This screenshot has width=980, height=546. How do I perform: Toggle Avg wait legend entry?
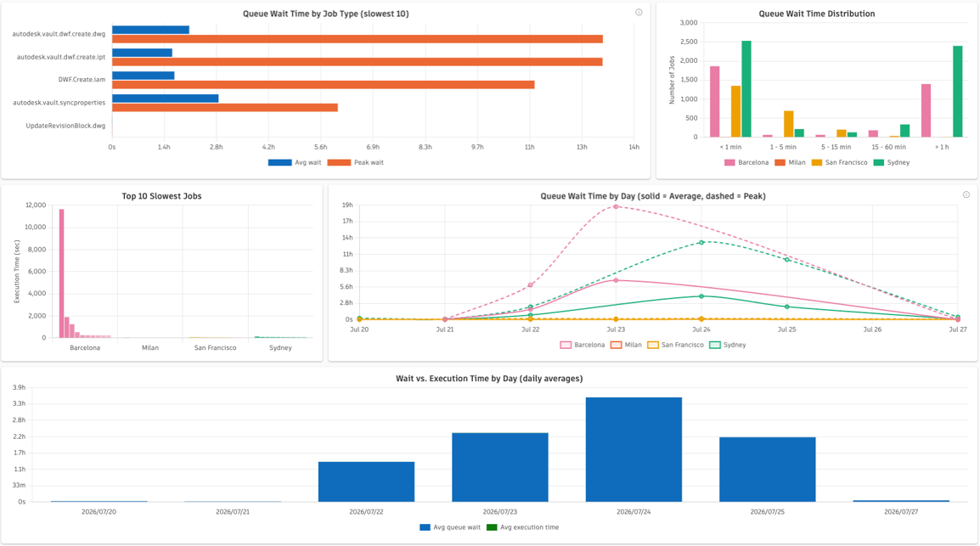pos(295,162)
